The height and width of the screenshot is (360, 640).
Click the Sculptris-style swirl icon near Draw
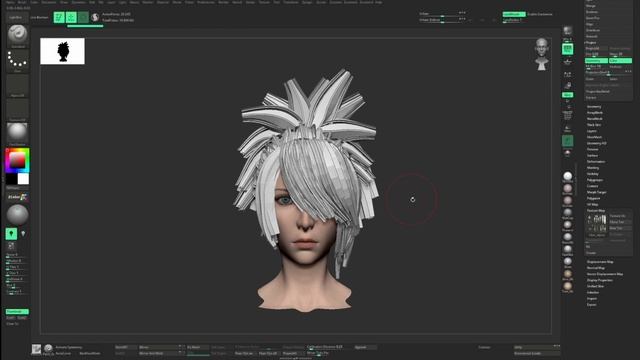click(x=95, y=17)
